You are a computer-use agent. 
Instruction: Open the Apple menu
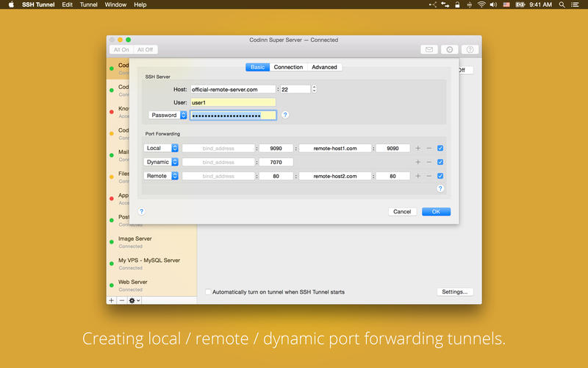coord(11,4)
